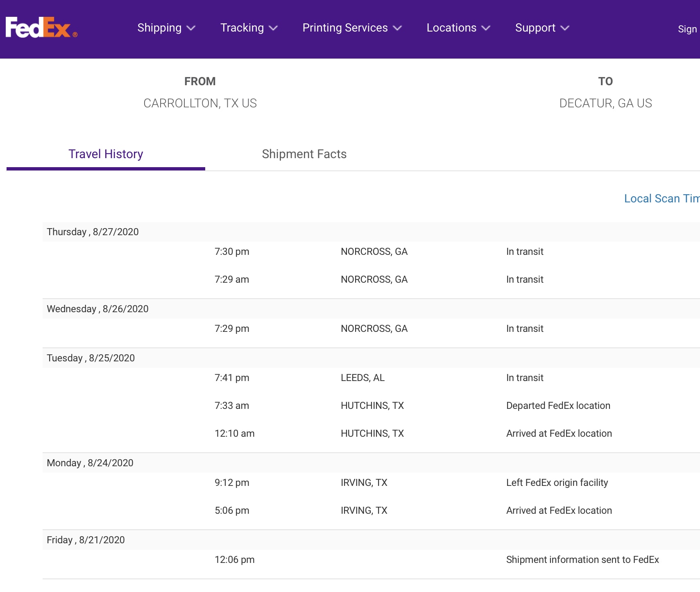Viewport: 700px width, 592px height.
Task: Click the Monday, 8/24/2020 date header
Action: [x=90, y=463]
